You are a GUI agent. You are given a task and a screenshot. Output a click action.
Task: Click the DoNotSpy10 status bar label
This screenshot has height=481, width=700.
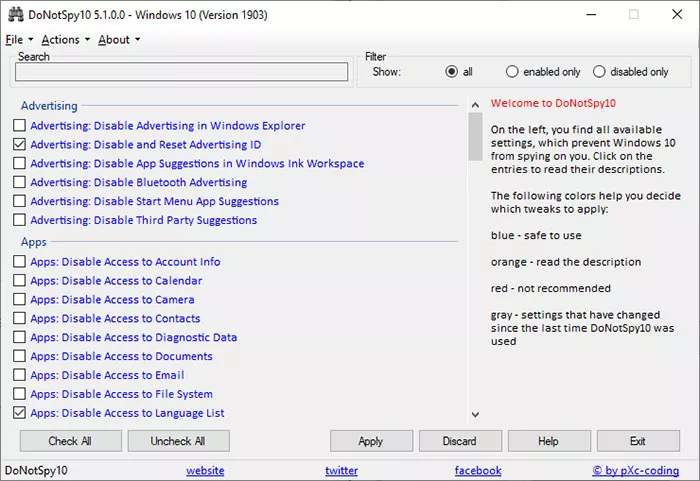(36, 470)
